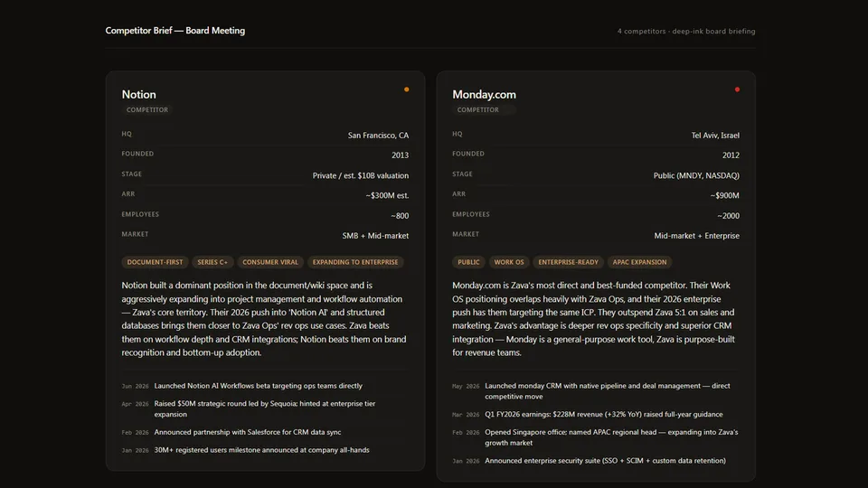Click '4 competitors · deep-ink board briefing' text
The height and width of the screenshot is (488, 868).
[686, 31]
